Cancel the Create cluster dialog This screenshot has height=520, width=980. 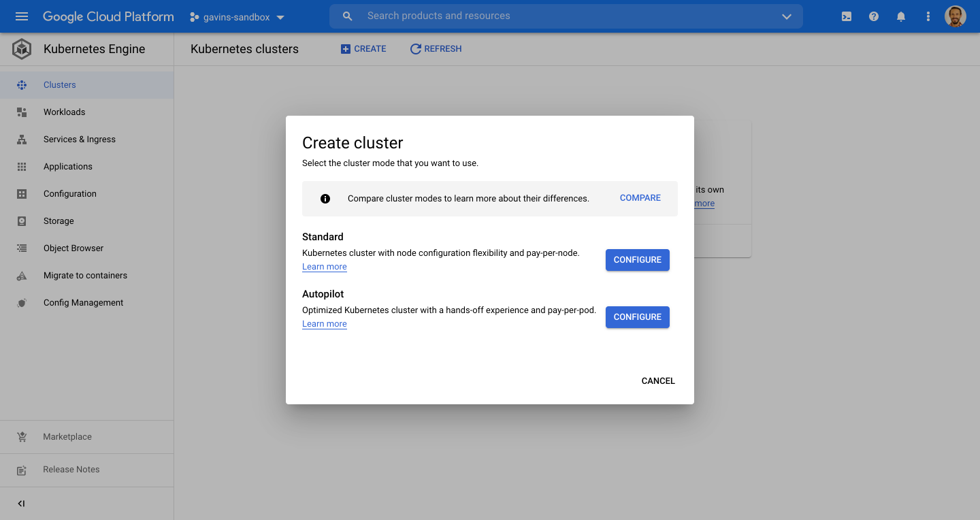(657, 381)
